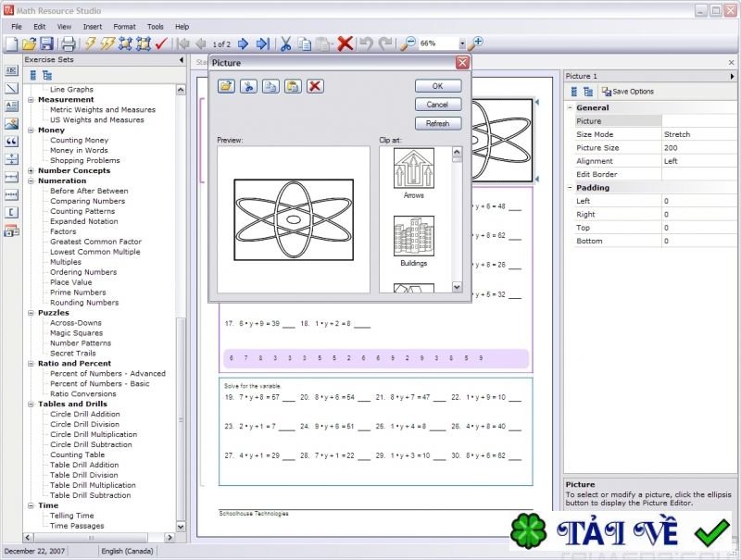741x560 pixels.
Task: Go to next page with the blue arrow
Action: [x=243, y=44]
